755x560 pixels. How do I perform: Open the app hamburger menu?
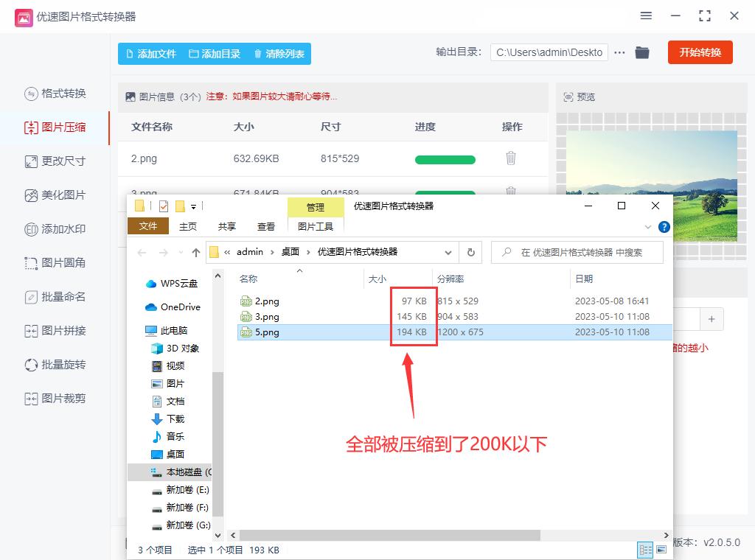pyautogui.click(x=646, y=15)
